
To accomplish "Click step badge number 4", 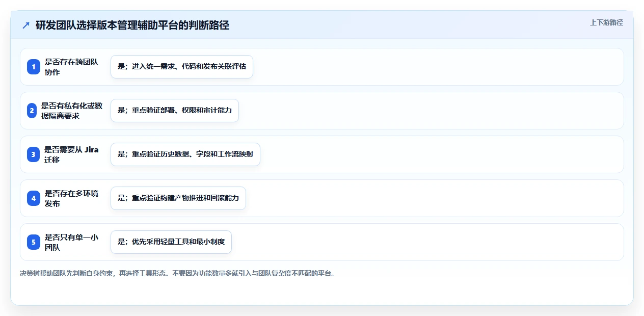I will pos(34,198).
